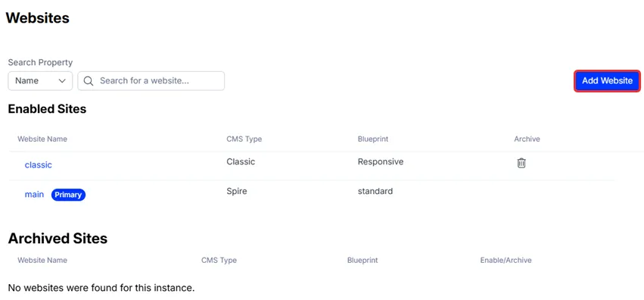
Task: Click the Archive column header
Action: 527,139
